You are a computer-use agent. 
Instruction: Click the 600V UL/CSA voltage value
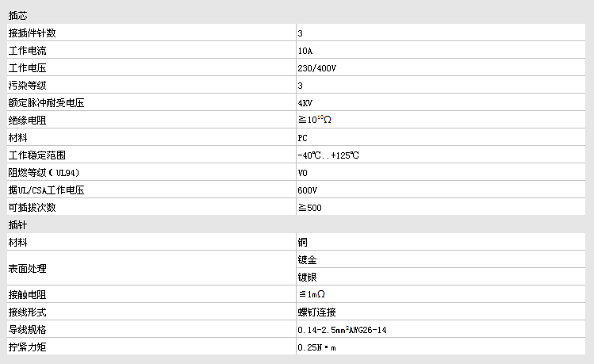[x=308, y=190]
